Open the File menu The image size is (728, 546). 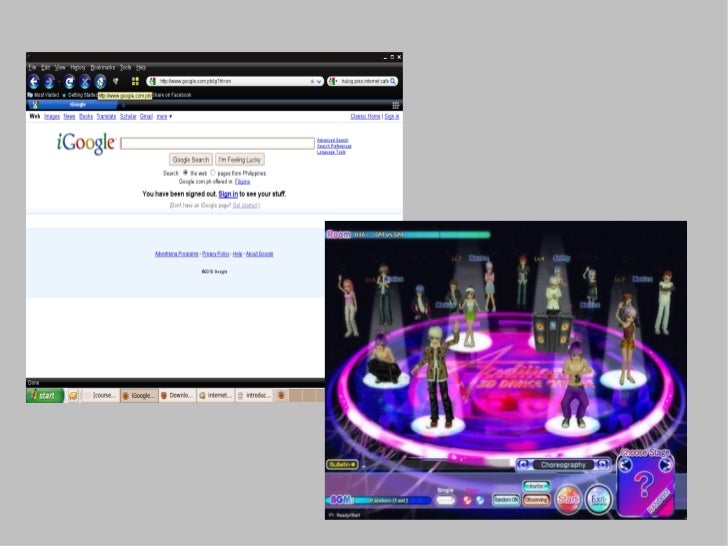[32, 67]
